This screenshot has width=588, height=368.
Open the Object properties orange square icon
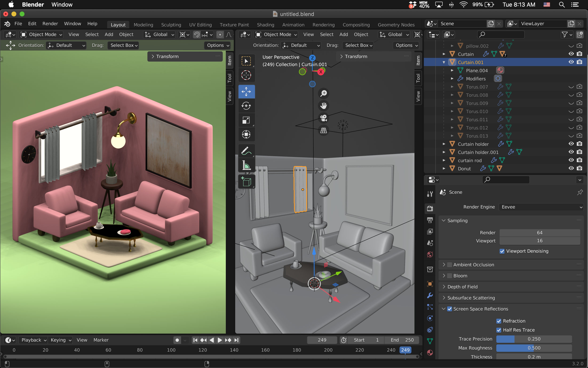point(430,284)
